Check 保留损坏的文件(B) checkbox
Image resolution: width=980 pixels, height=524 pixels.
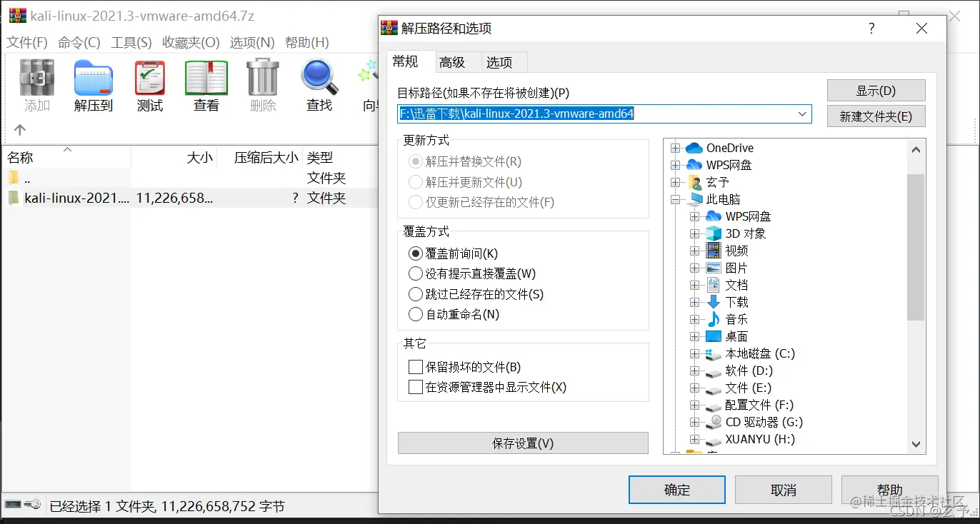[415, 367]
